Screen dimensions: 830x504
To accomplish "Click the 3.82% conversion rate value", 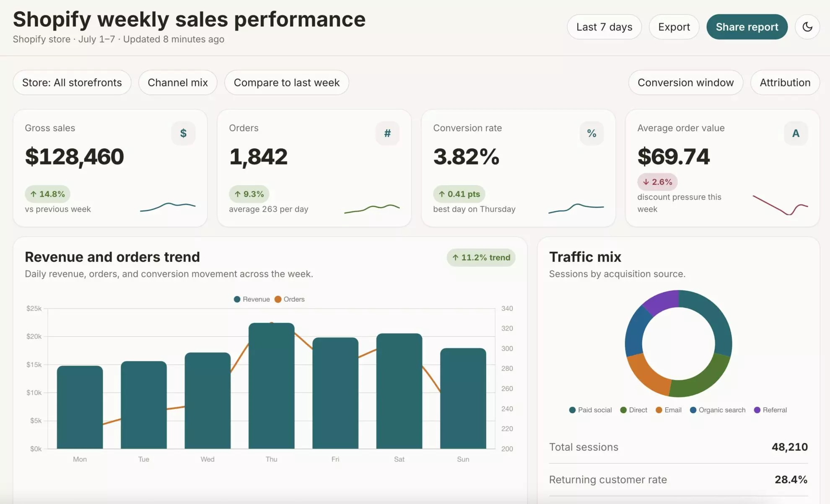I will [466, 157].
